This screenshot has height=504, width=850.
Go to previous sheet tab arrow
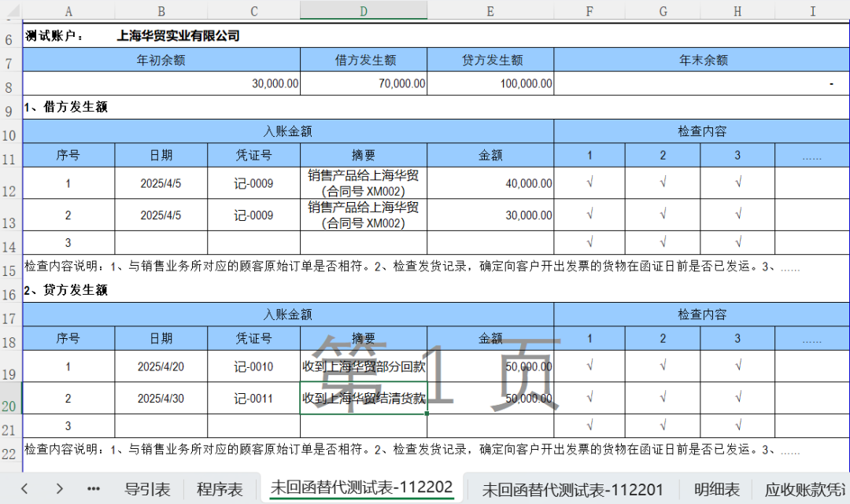[24, 489]
